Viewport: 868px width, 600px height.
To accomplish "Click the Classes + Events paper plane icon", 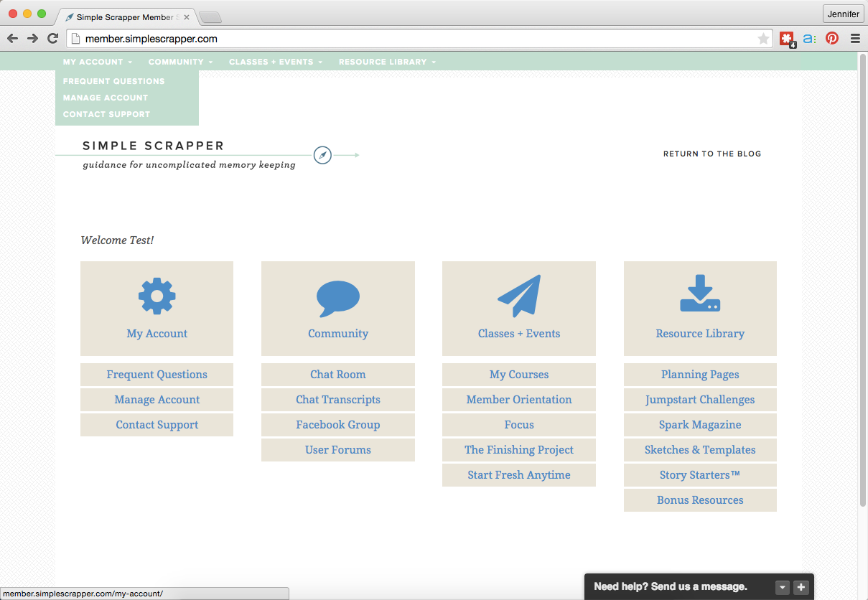I will point(519,296).
